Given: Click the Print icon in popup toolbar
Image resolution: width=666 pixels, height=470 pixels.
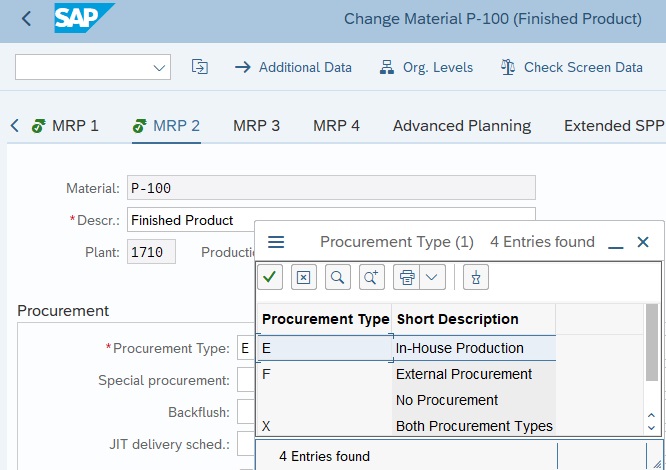Looking at the screenshot, I should click(407, 277).
